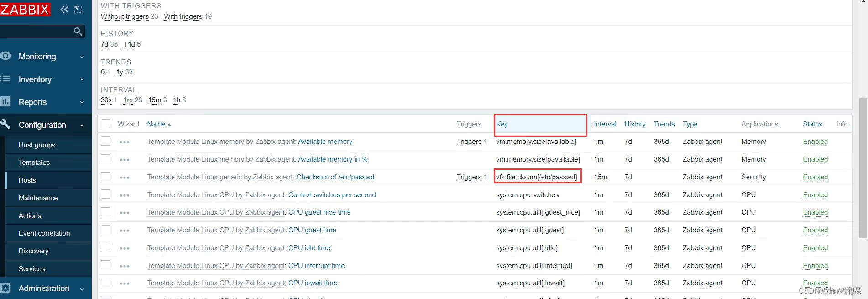This screenshot has height=299, width=868.
Task: Open wizard dots for CPU guest time
Action: tap(125, 231)
